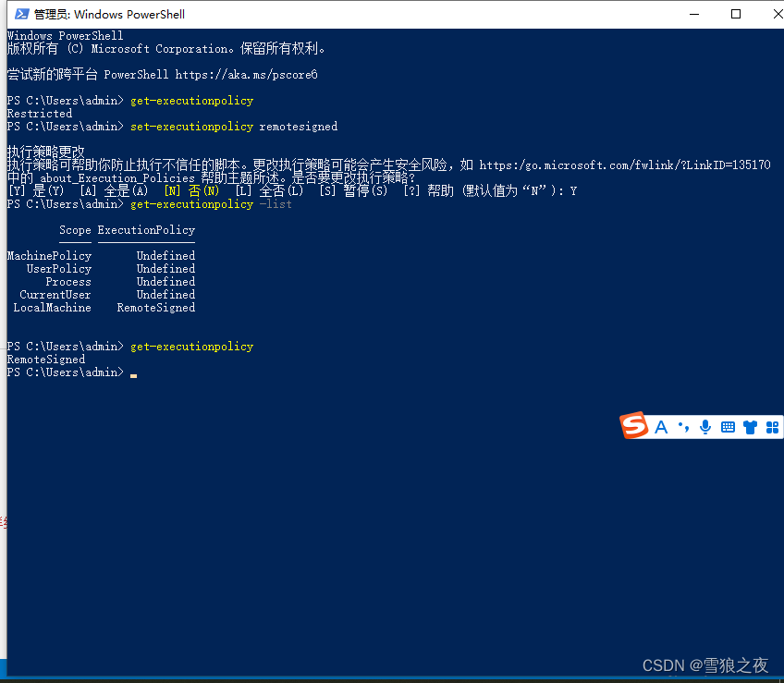Click the Sogou Pinyin S logo

point(634,426)
